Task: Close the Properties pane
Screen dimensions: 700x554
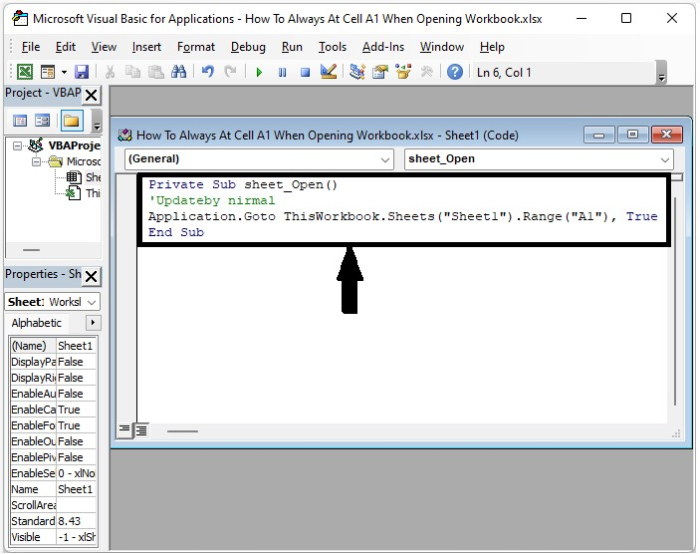Action: pos(91,276)
